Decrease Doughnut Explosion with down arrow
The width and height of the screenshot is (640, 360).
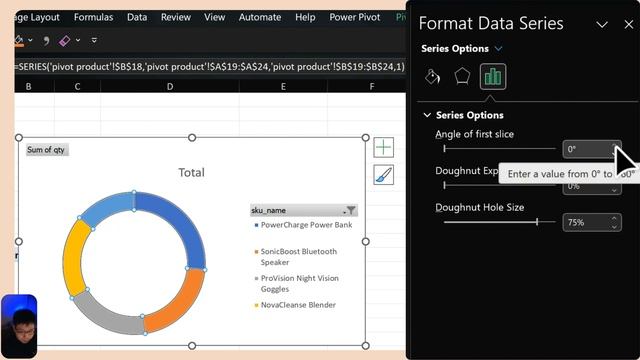[614, 190]
